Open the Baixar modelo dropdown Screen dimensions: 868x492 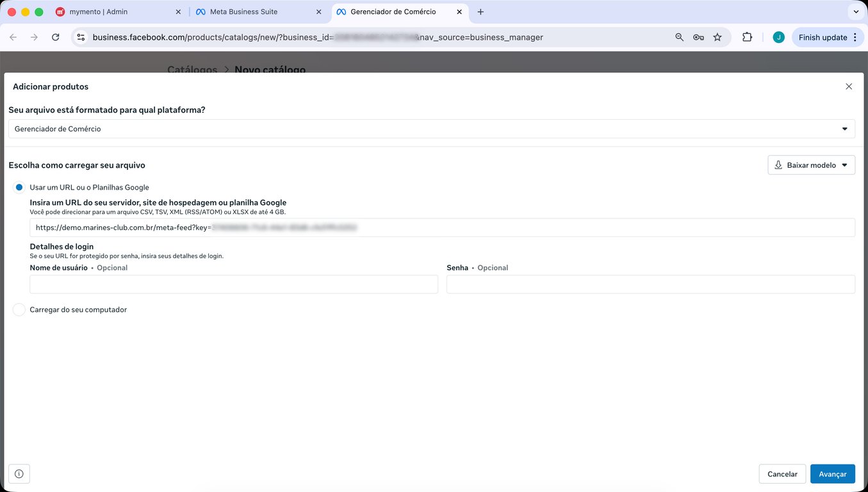(812, 165)
